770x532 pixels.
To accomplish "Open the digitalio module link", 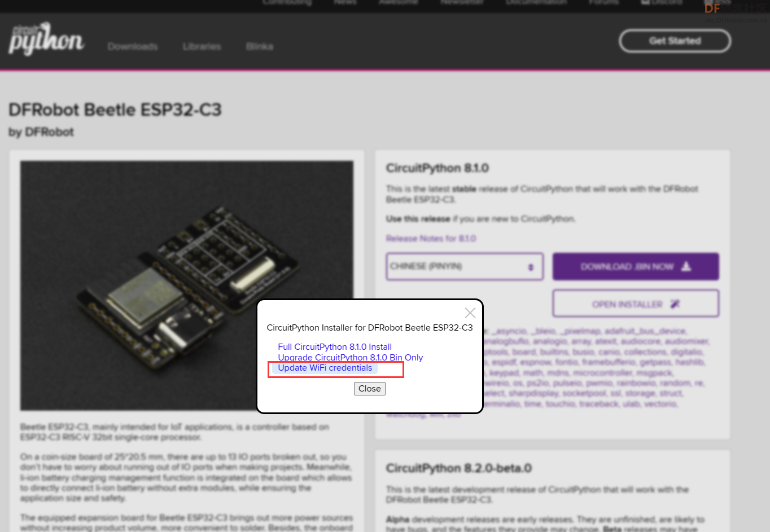I will pyautogui.click(x=687, y=352).
